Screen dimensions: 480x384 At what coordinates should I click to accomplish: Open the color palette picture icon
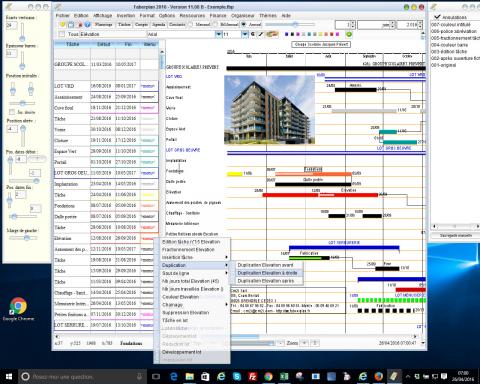(x=272, y=34)
